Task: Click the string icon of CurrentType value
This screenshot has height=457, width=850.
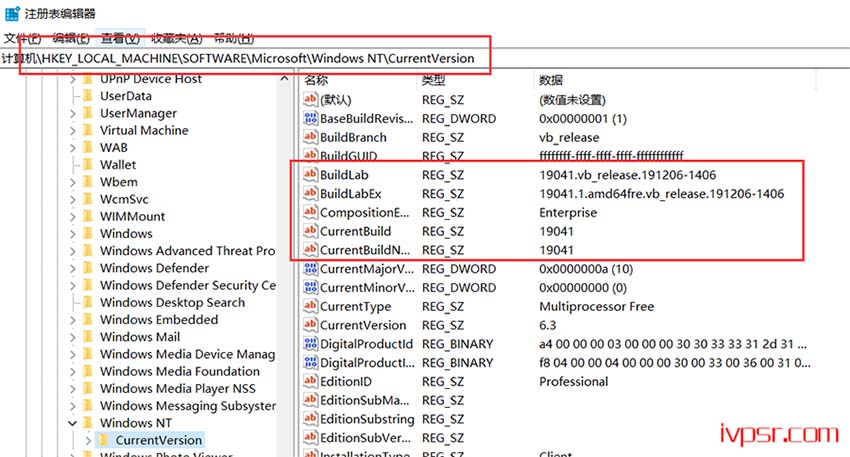Action: [x=310, y=306]
